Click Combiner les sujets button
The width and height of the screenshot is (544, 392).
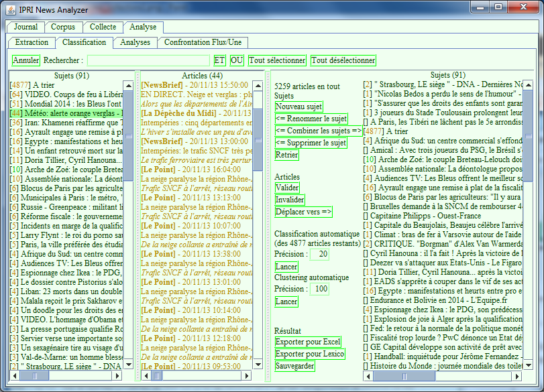tap(319, 131)
